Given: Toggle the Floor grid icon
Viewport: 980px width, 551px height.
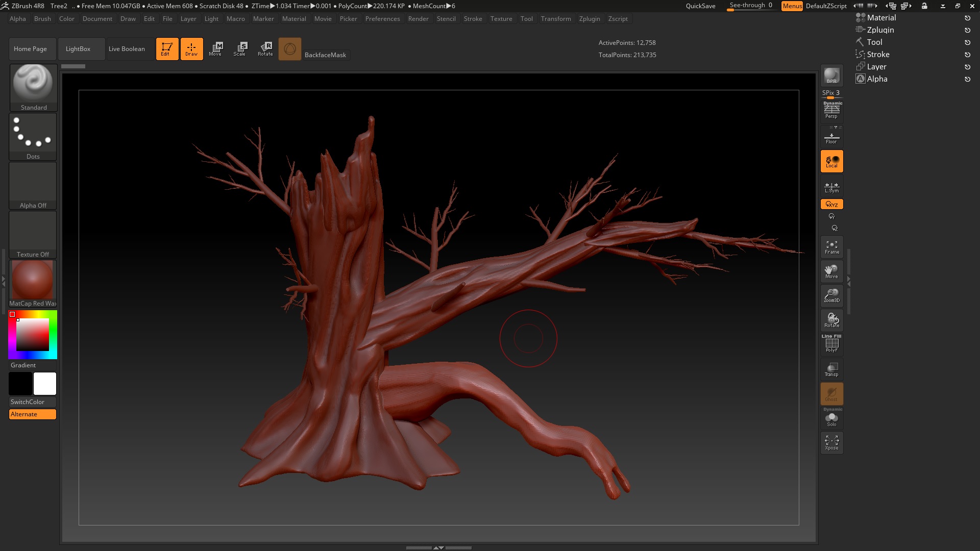Looking at the screenshot, I should click(831, 138).
